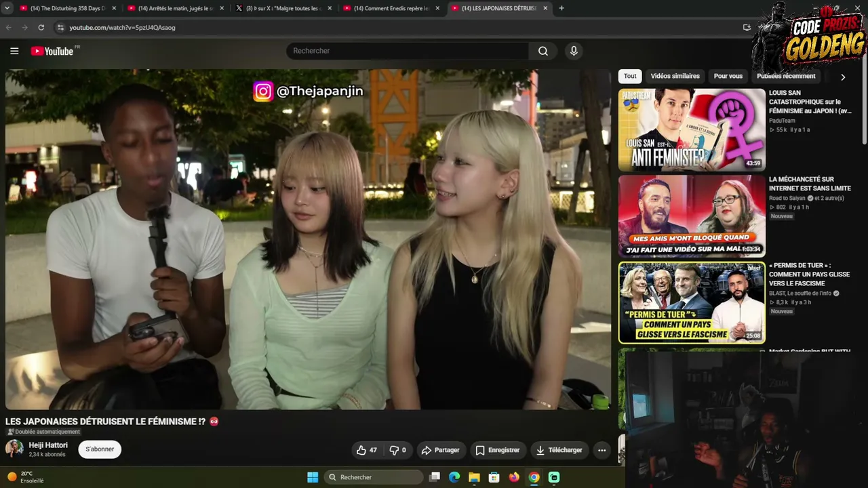Click the 'Doublée automatiquement' label
Screen dimensions: 868x488
43,432
